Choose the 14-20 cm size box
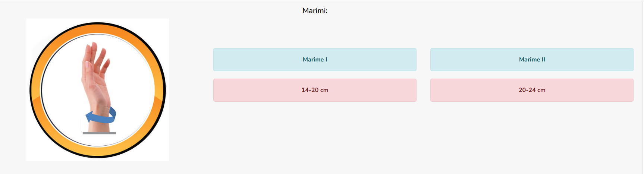Image resolution: width=644 pixels, height=174 pixels. 315,90
